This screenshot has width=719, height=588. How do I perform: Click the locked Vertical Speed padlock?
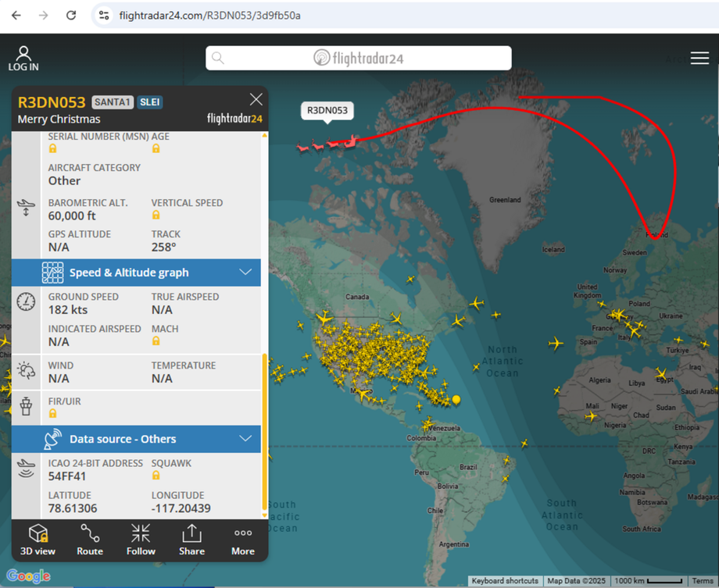[156, 216]
